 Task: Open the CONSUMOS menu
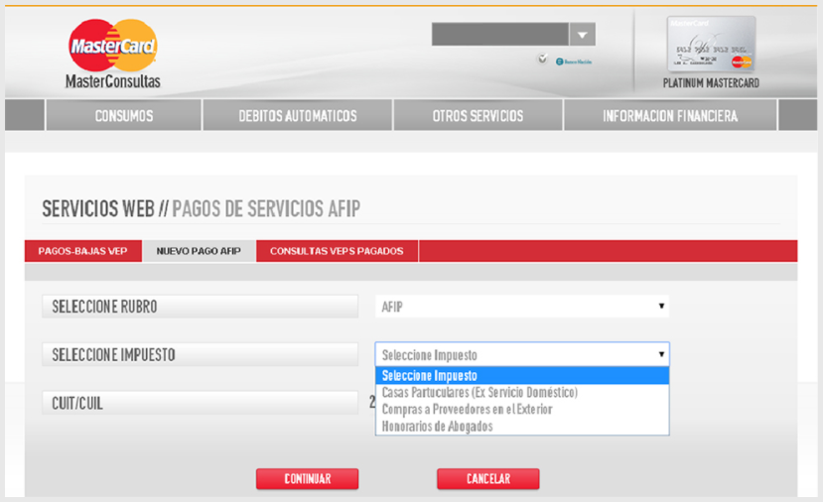tap(124, 116)
